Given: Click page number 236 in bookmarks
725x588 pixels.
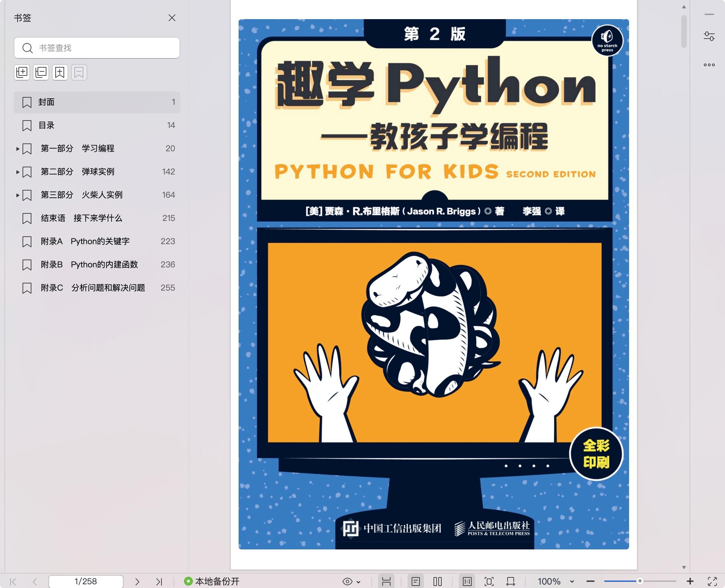Looking at the screenshot, I should (x=168, y=265).
